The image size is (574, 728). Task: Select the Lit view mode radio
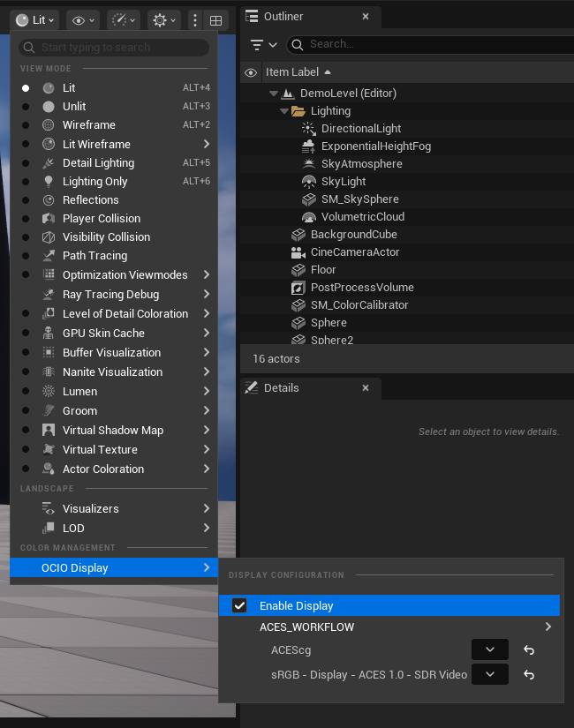click(26, 87)
